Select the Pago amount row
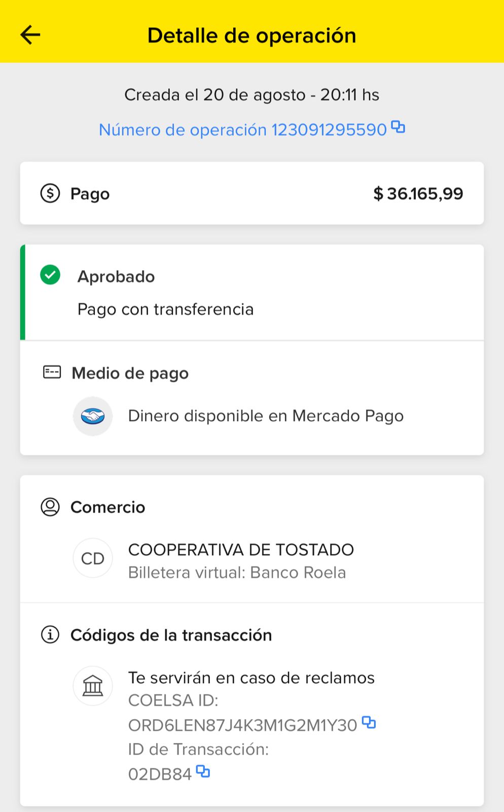This screenshot has width=504, height=812. tap(251, 193)
